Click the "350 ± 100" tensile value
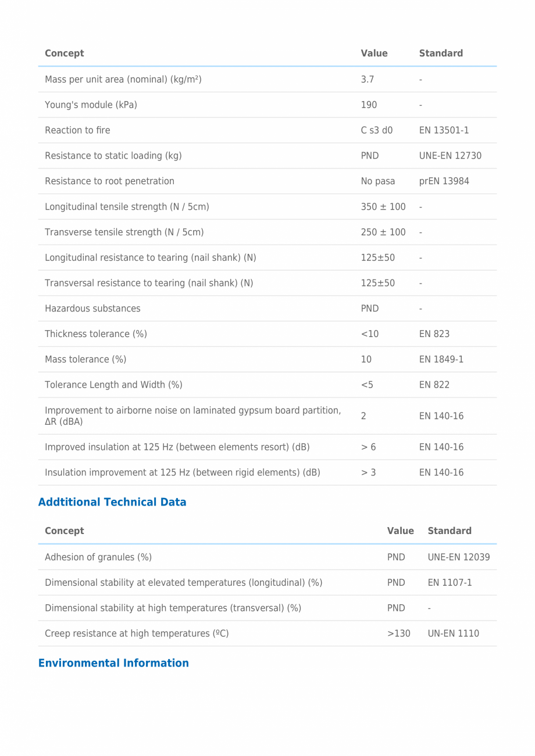 coord(383,207)
